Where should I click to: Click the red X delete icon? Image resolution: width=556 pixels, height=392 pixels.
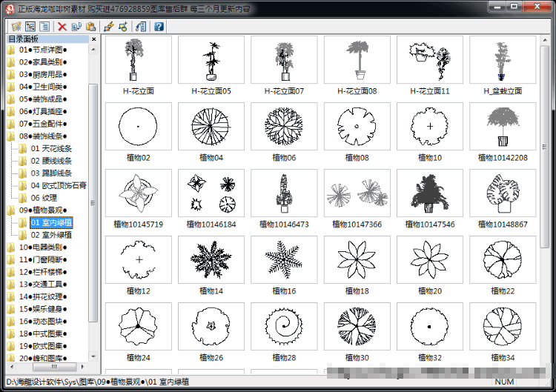click(62, 27)
